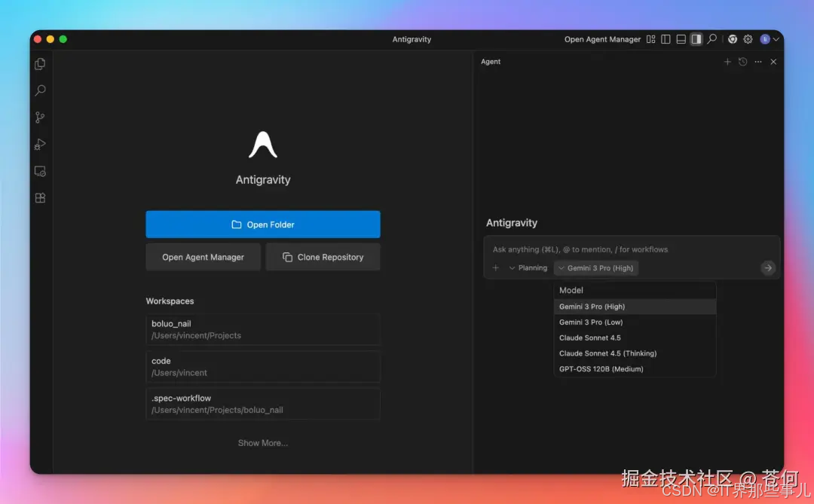
Task: Start a new agent conversation with plus icon
Action: click(x=727, y=62)
